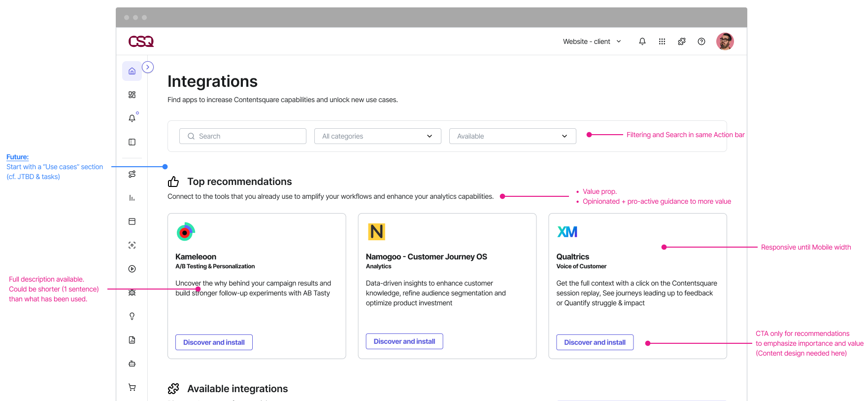Open the user profile avatar
This screenshot has height=401, width=868.
coord(725,41)
